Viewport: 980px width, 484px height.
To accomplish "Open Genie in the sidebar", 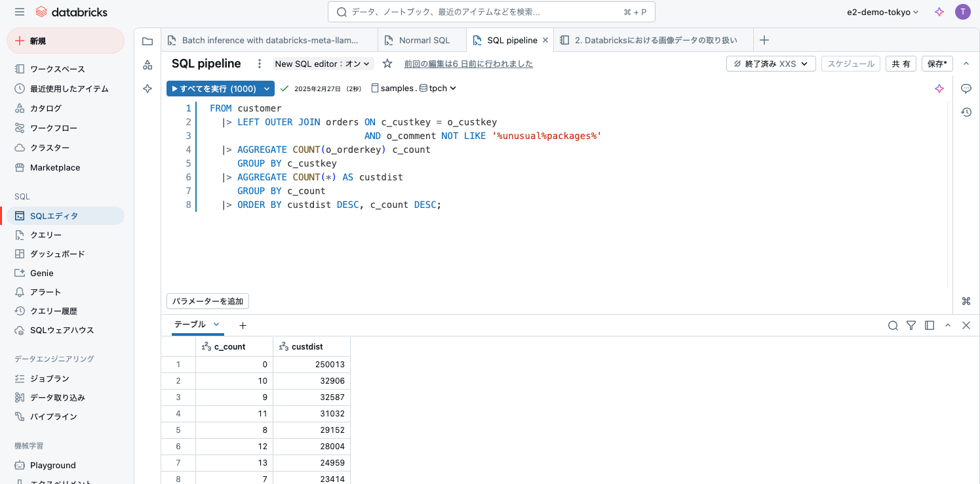I will coord(66,273).
